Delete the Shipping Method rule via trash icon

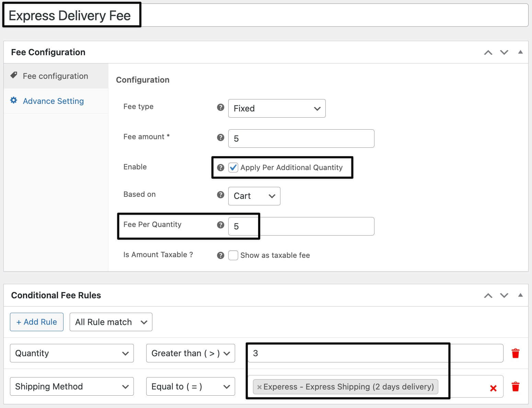[516, 387]
